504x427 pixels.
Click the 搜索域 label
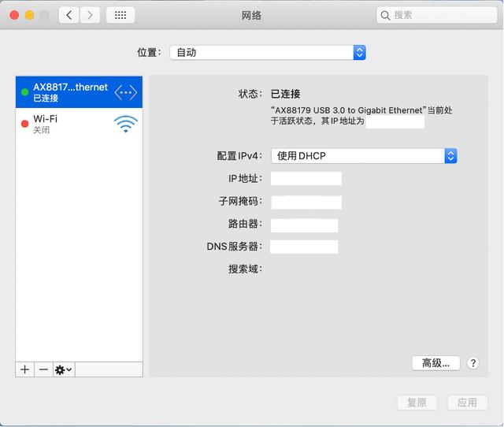[x=245, y=269]
